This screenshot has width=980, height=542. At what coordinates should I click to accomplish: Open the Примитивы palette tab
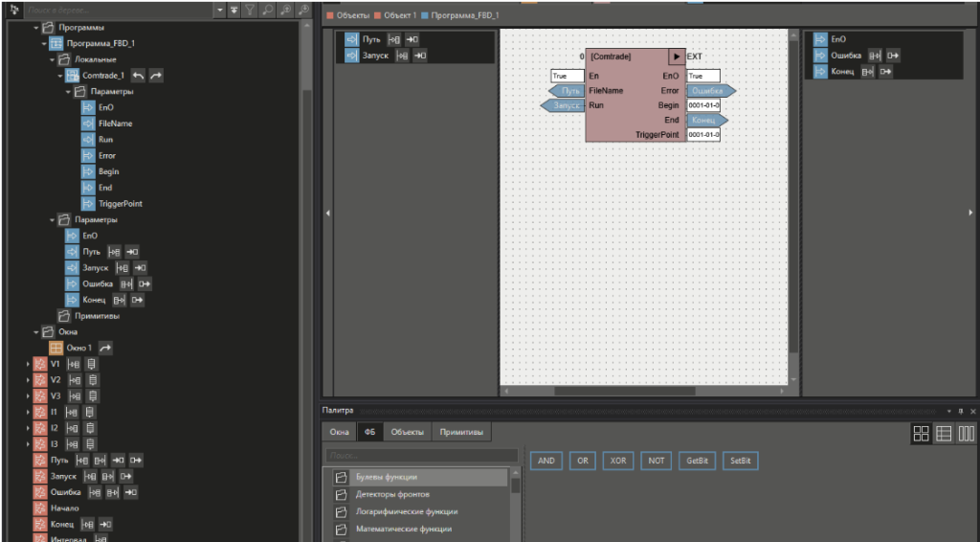coord(460,433)
